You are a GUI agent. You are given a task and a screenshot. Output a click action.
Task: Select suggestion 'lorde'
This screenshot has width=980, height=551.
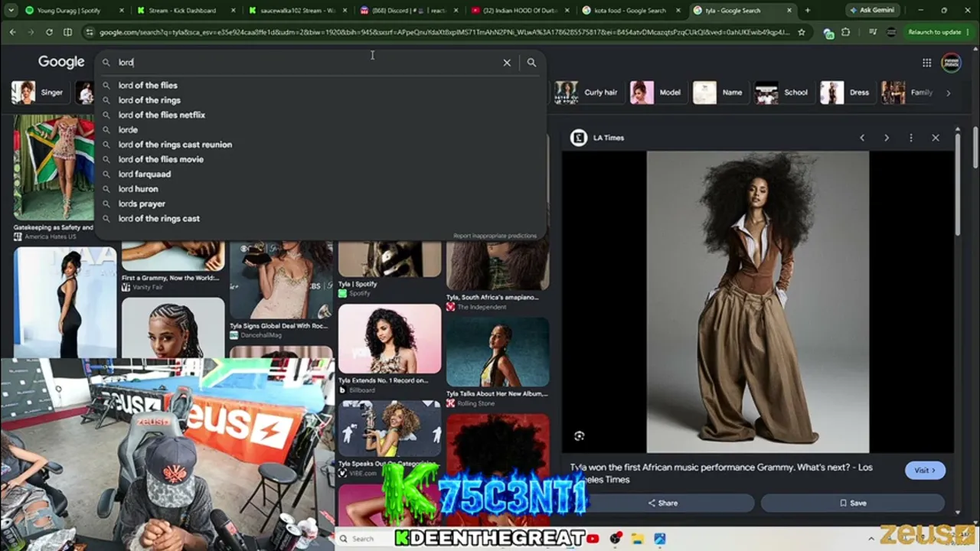point(320,130)
